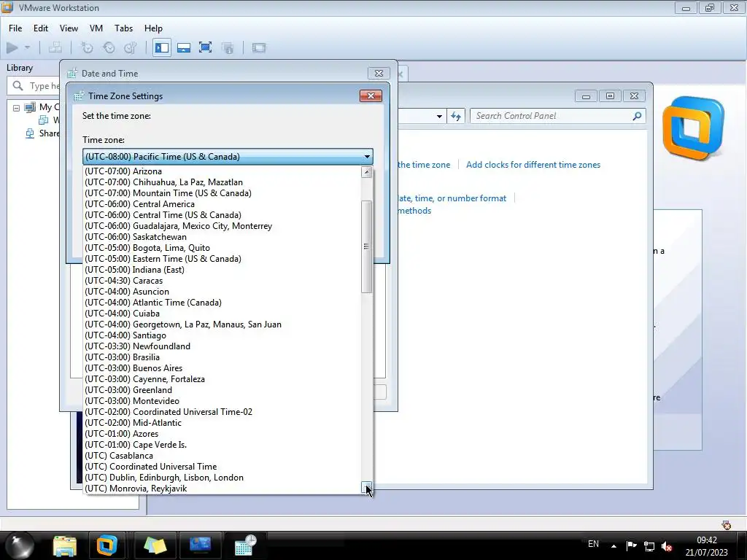Open the date, time, or number format link
Image resolution: width=747 pixels, height=560 pixels.
(452, 198)
